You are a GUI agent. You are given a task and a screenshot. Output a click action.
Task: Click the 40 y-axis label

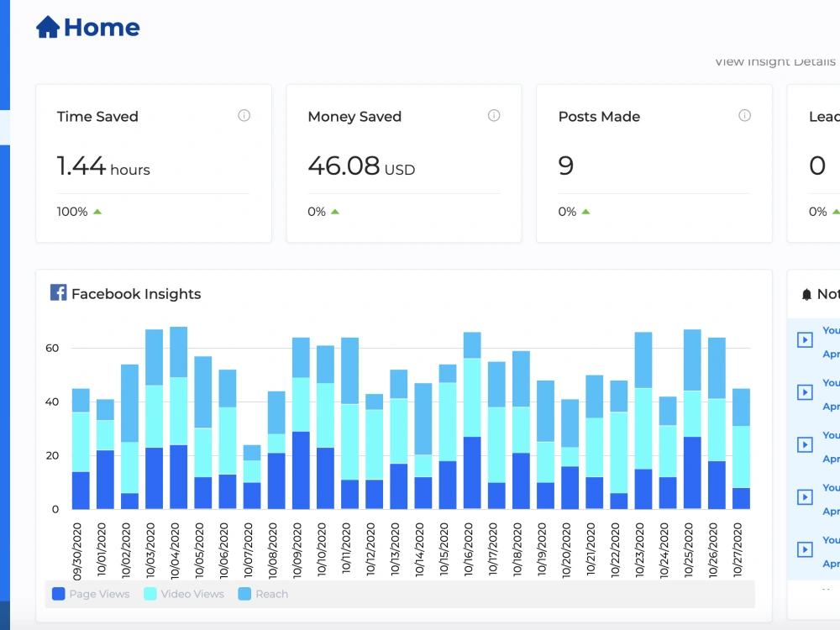(x=52, y=402)
